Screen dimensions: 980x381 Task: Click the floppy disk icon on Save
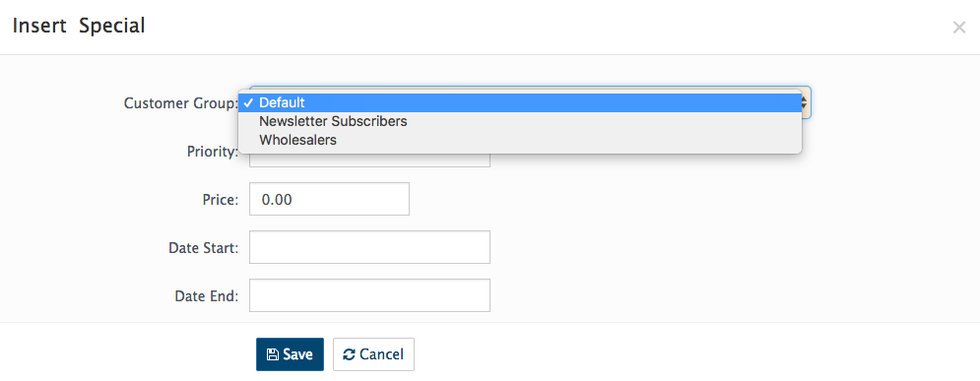tap(273, 354)
